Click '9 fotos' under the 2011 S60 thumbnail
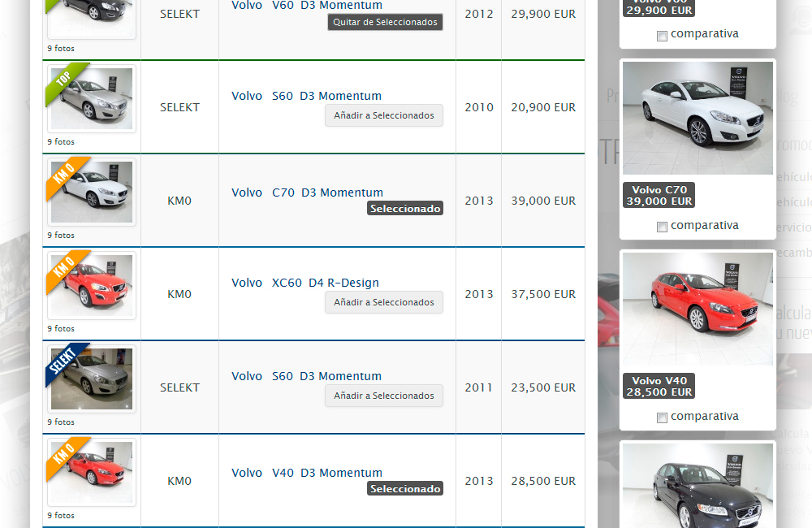Image resolution: width=812 pixels, height=528 pixels. pos(61,422)
